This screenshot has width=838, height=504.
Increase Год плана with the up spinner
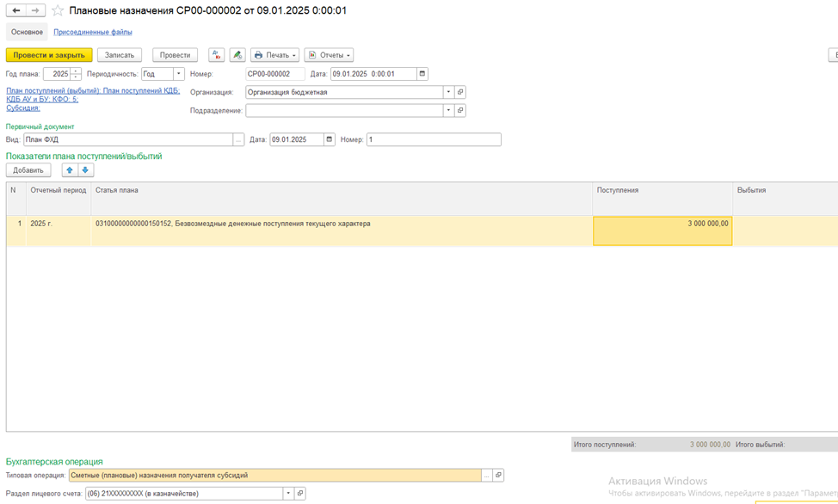pos(76,71)
